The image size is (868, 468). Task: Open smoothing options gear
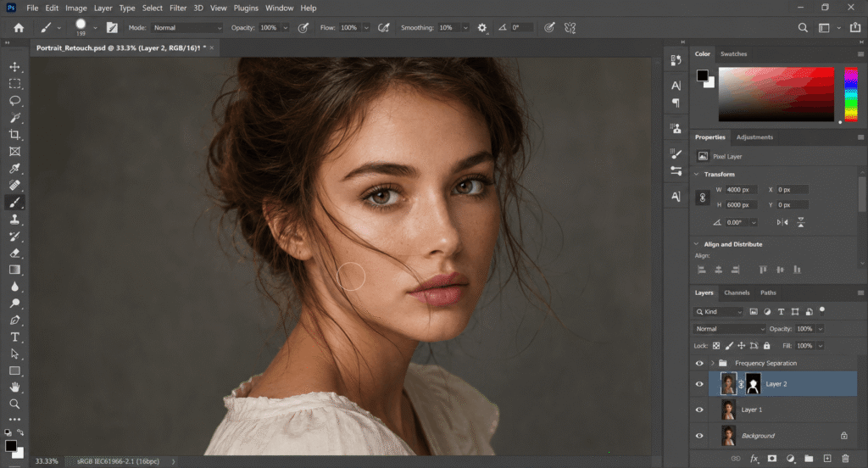click(x=482, y=28)
